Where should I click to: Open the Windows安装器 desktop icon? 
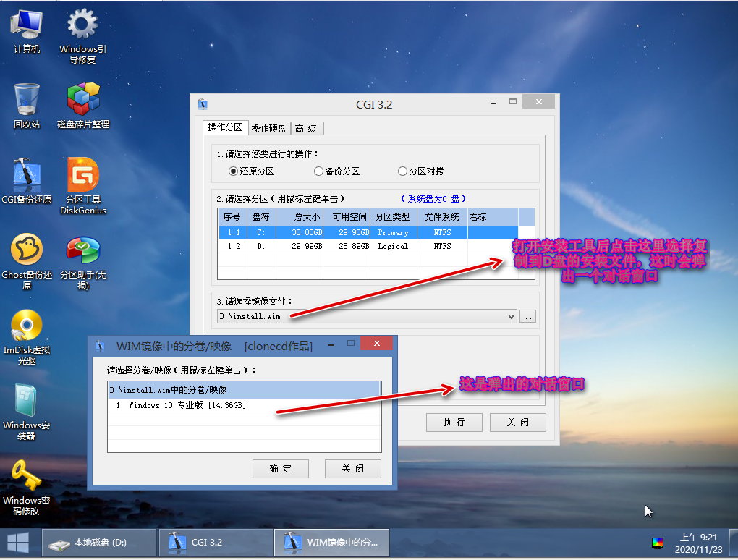coord(27,401)
